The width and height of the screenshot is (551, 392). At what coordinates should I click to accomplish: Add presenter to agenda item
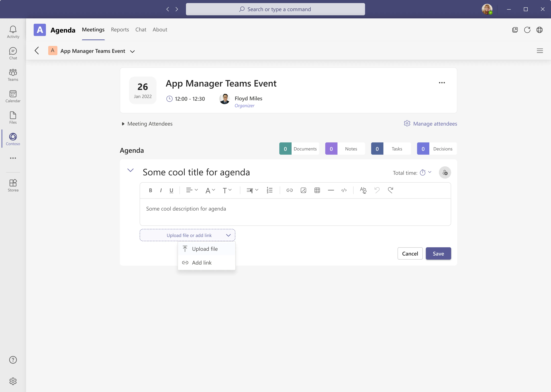coord(445,173)
